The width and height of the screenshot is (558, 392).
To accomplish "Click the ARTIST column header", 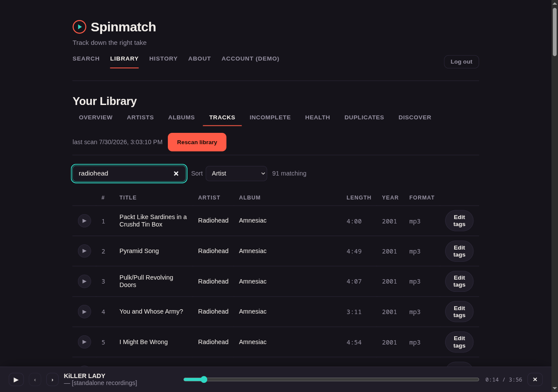I will tap(209, 198).
